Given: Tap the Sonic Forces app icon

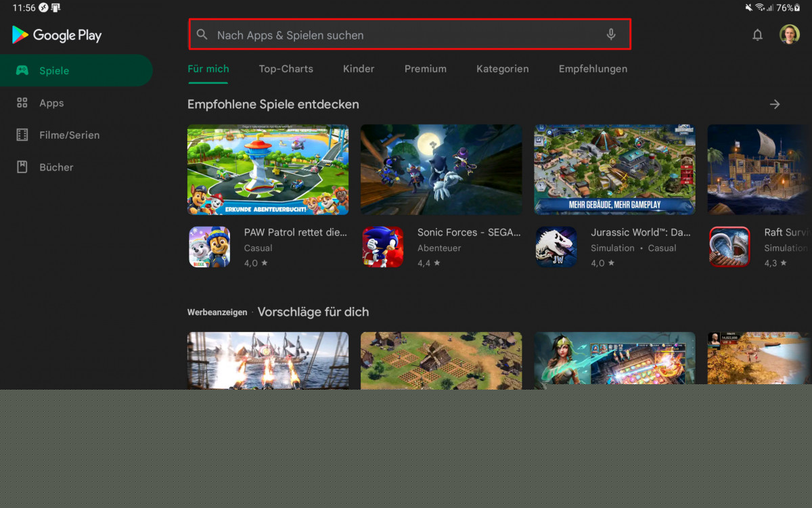Looking at the screenshot, I should (x=382, y=247).
